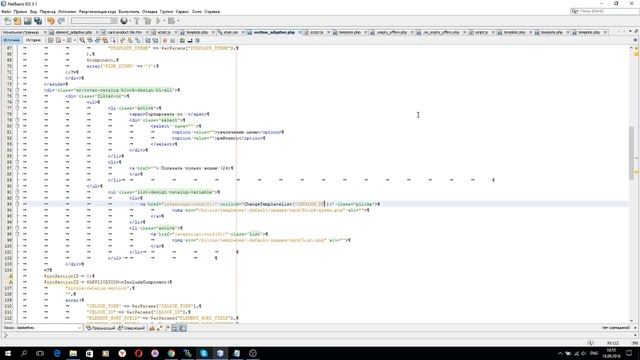Click the warning glyph on line 105

pyautogui.click(x=11, y=276)
